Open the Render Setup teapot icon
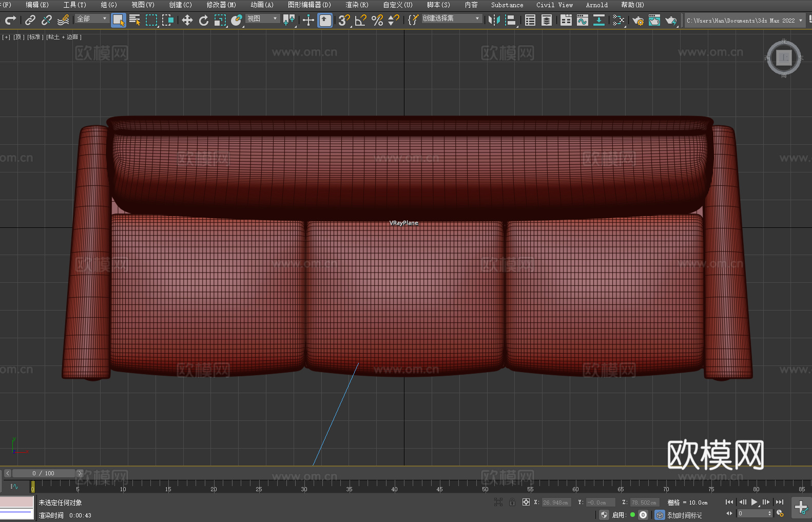This screenshot has height=522, width=812. coord(637,21)
